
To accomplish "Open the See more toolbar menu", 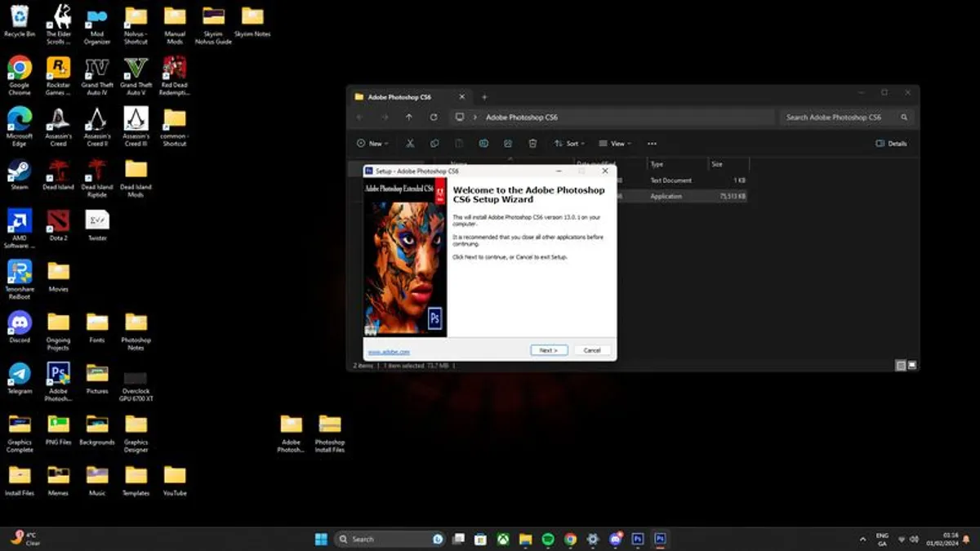I will [653, 143].
